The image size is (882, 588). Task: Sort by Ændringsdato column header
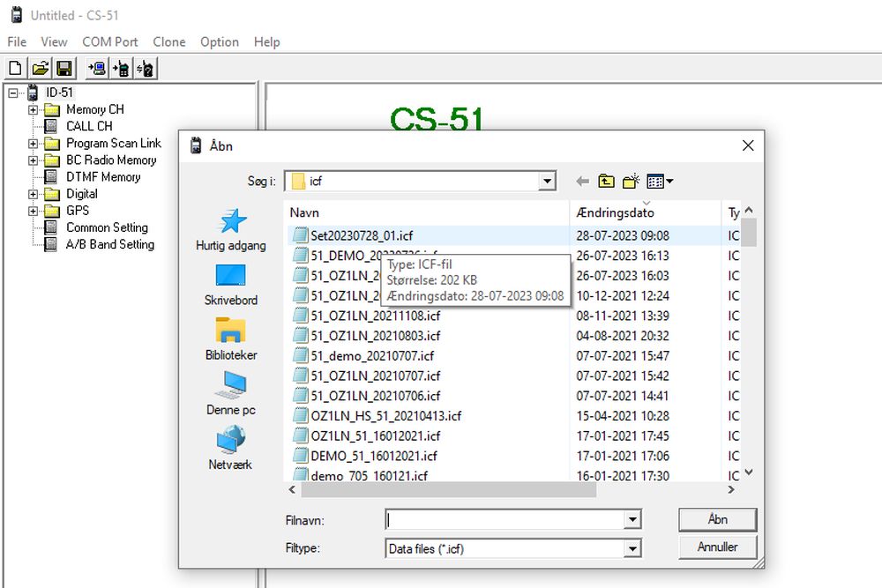pyautogui.click(x=646, y=212)
